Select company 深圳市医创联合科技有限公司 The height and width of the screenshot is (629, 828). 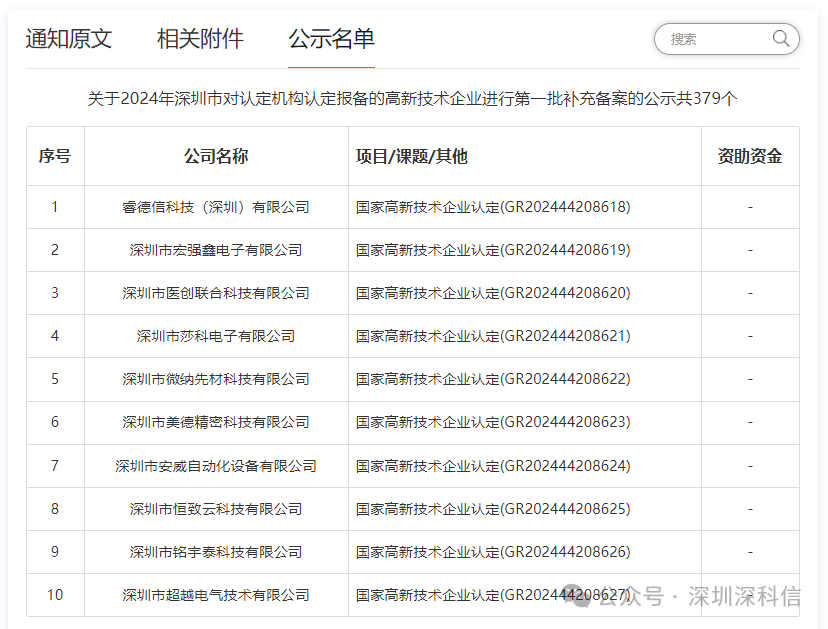point(216,293)
